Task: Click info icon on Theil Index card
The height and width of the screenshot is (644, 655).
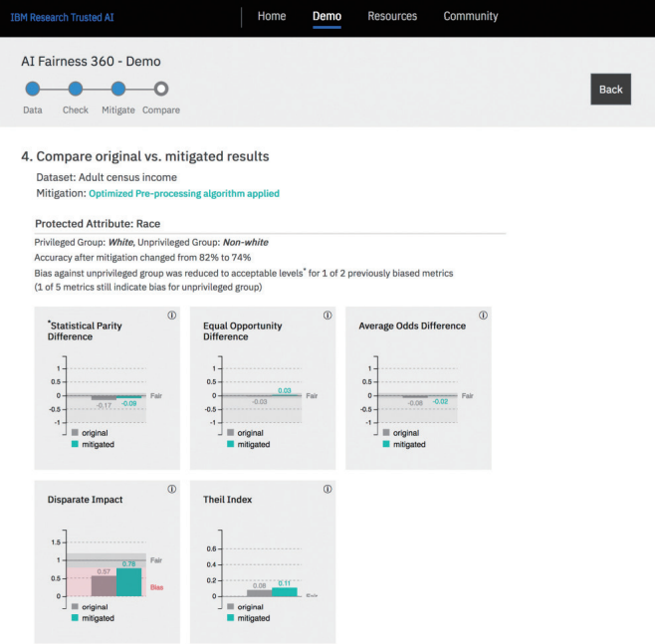Action: [327, 490]
